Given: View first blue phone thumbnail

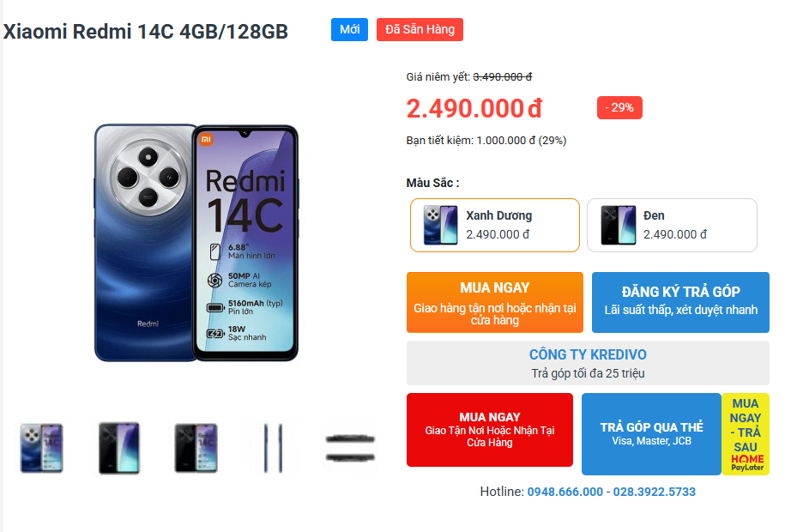Looking at the screenshot, I should pyautogui.click(x=41, y=448).
